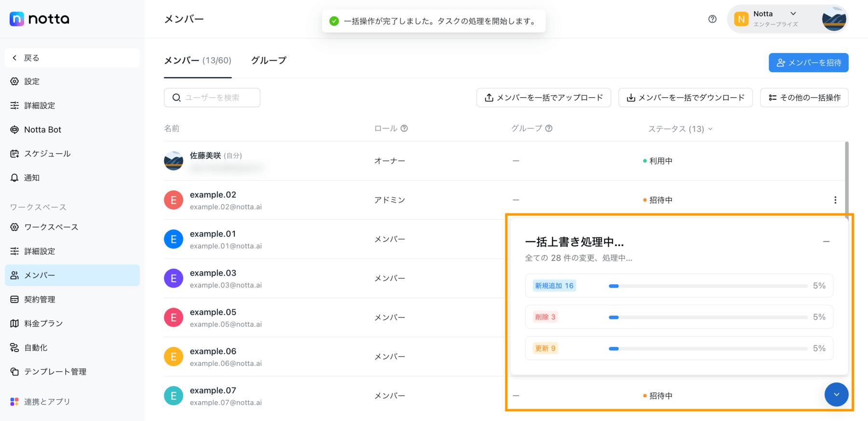Click the 更新 9 tag
Viewport: 868px width, 421px height.
pos(545,348)
